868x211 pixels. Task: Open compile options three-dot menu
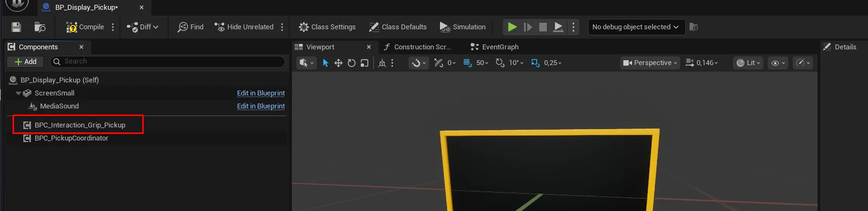click(113, 27)
